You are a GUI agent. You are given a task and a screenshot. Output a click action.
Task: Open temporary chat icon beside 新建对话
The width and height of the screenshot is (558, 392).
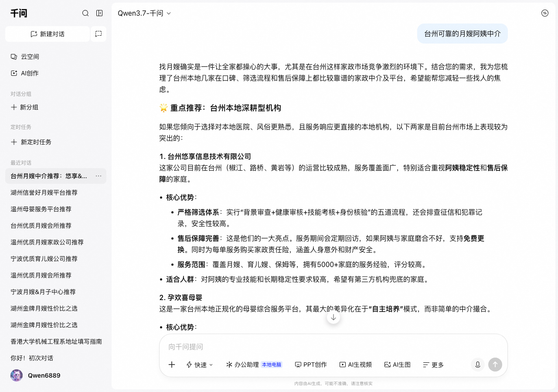click(x=99, y=34)
